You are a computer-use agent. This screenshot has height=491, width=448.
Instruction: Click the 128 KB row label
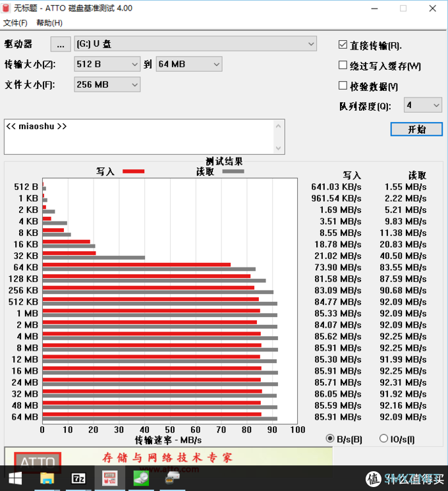point(23,279)
